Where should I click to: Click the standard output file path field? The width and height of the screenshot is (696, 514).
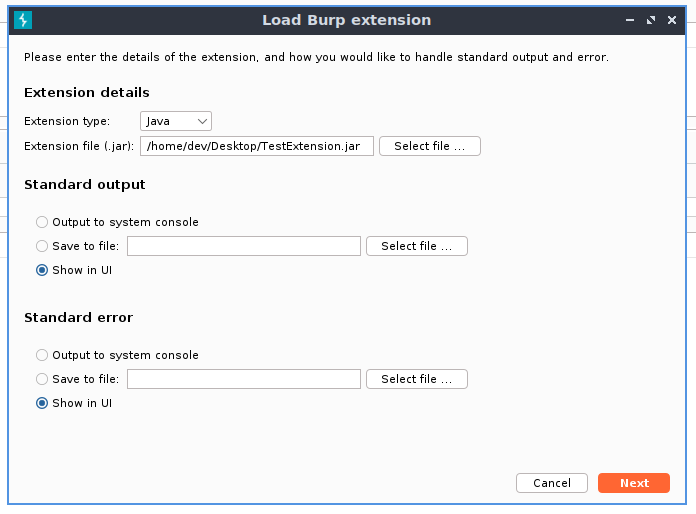(x=243, y=246)
